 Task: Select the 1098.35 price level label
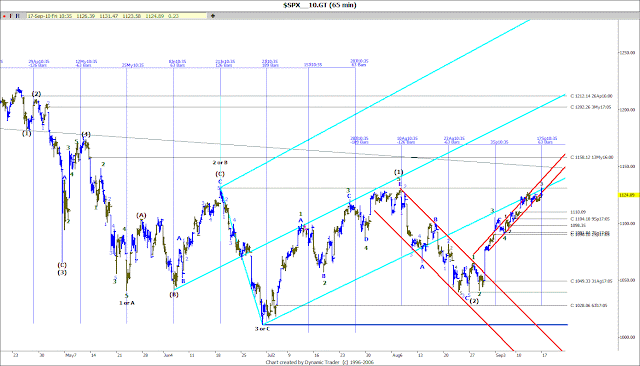pos(578,225)
